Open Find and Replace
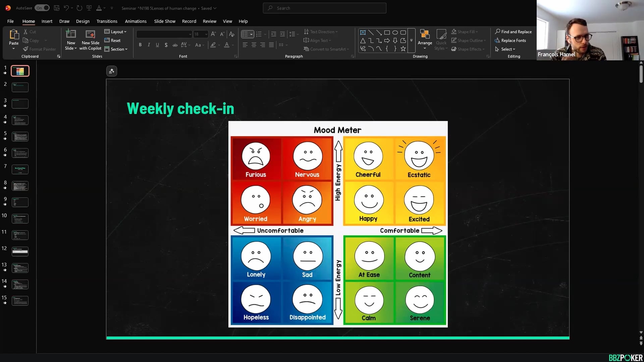Screen dimensions: 644x362 514,32
